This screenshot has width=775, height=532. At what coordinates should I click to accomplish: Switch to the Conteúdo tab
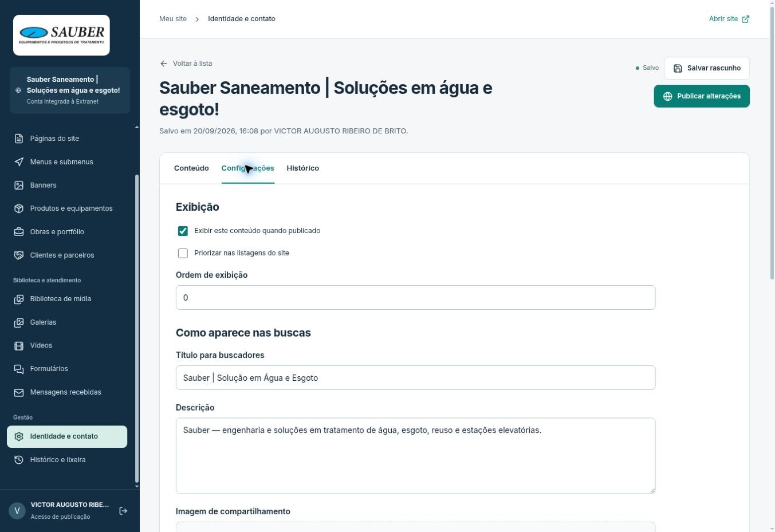[191, 168]
